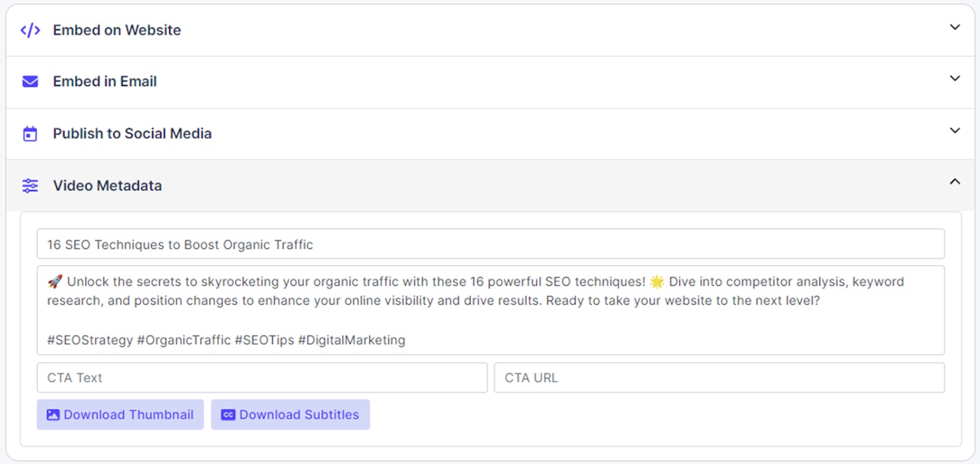Focus the video title field with 16 SEO Techniques
Image resolution: width=980 pixels, height=464 pixels.
click(x=490, y=244)
